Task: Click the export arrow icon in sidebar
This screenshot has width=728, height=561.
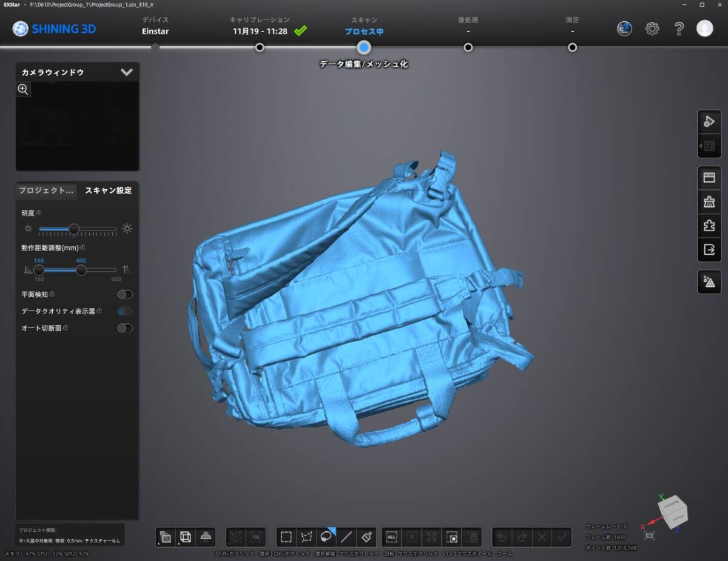Action: click(x=709, y=249)
